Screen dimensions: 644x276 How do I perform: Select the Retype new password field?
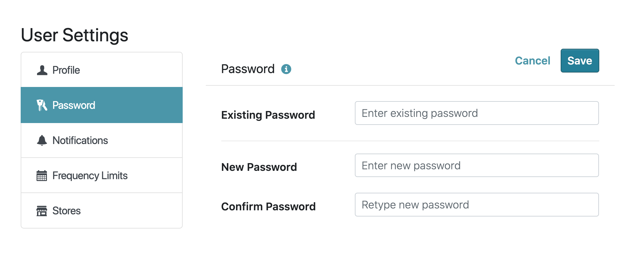(x=476, y=205)
